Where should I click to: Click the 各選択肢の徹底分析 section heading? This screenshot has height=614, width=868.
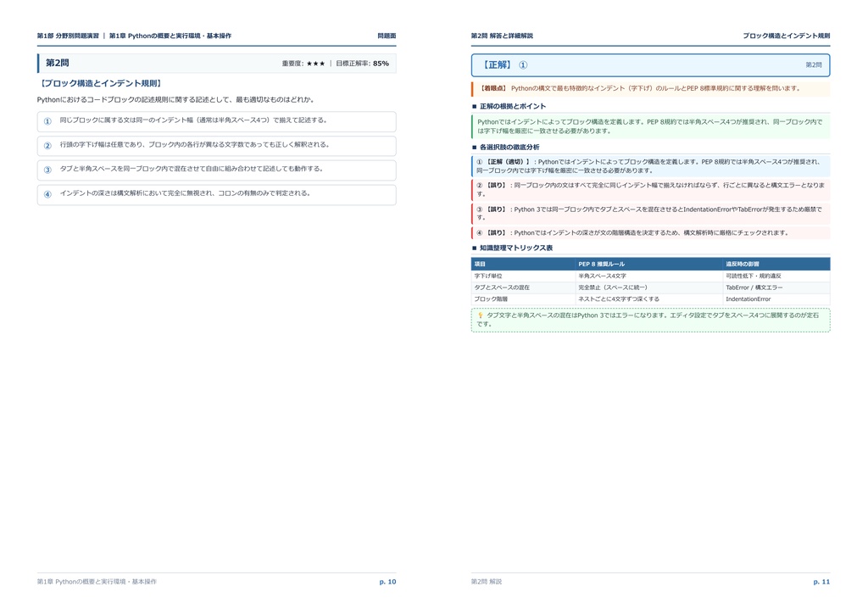pyautogui.click(x=509, y=148)
